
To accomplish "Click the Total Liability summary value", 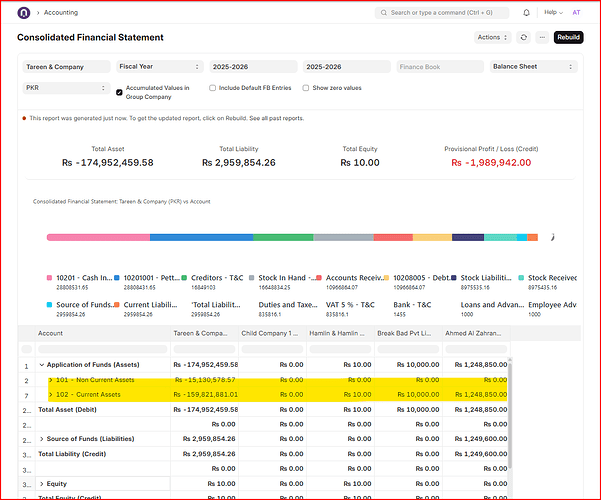I will pyautogui.click(x=239, y=163).
